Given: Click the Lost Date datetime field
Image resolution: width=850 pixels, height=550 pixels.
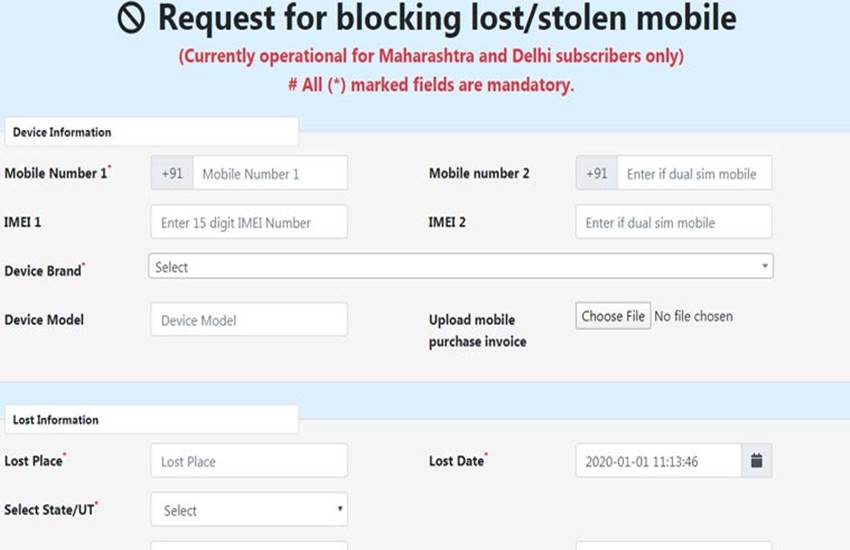Looking at the screenshot, I should pyautogui.click(x=658, y=461).
